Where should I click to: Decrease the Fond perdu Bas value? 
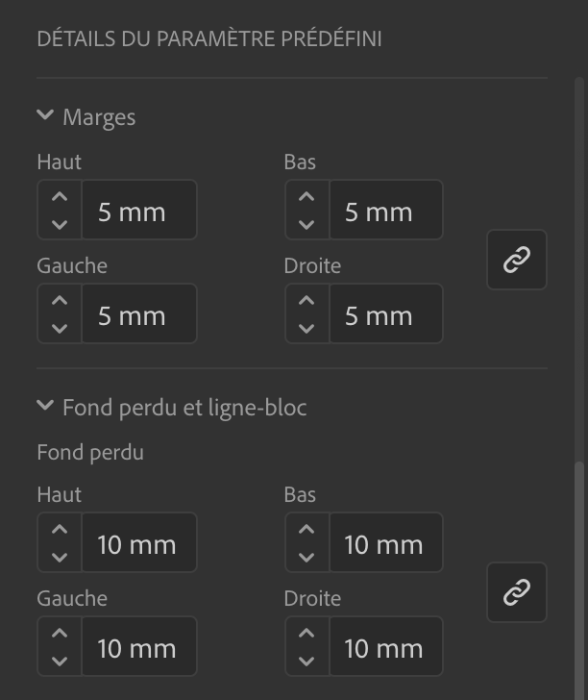tap(306, 557)
